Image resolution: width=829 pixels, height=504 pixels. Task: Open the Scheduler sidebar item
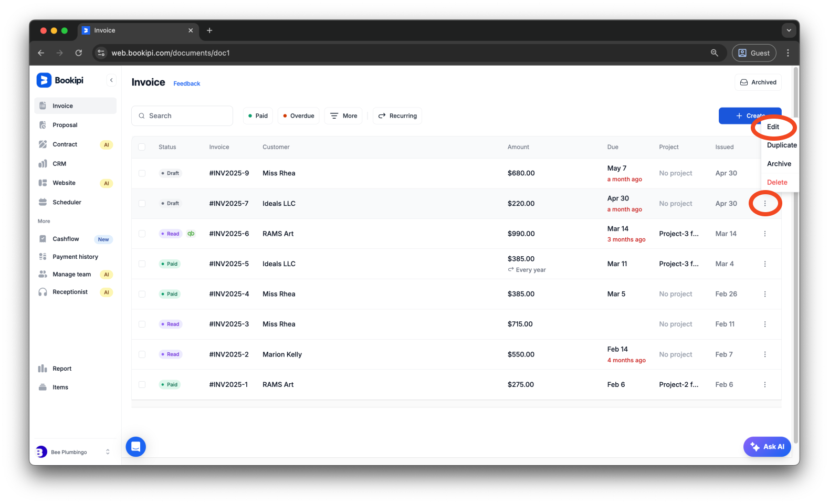pyautogui.click(x=67, y=202)
